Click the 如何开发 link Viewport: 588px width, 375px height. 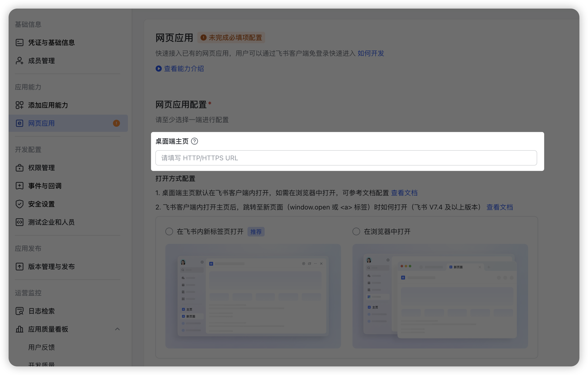click(371, 53)
